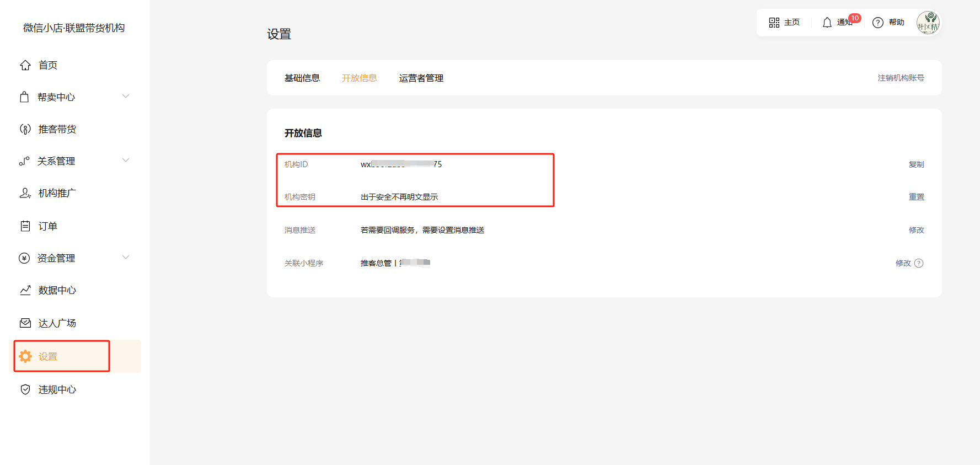
Task: Open 数据中心 chart icon
Action: 25,290
